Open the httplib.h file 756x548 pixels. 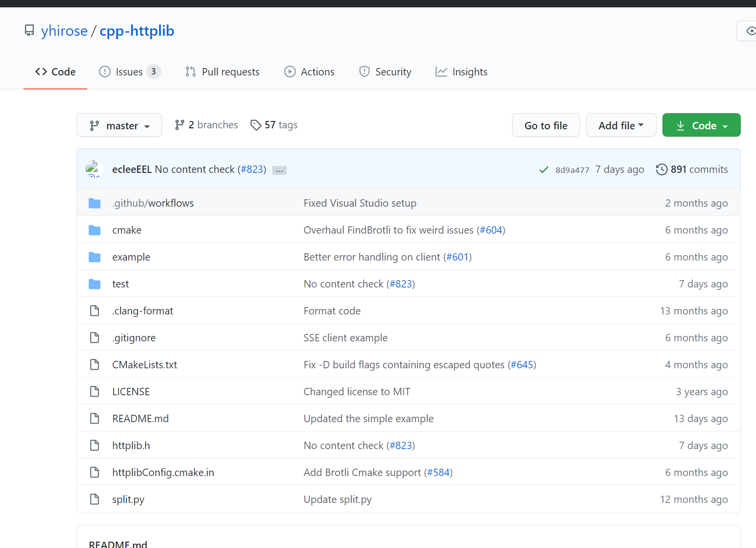click(131, 446)
